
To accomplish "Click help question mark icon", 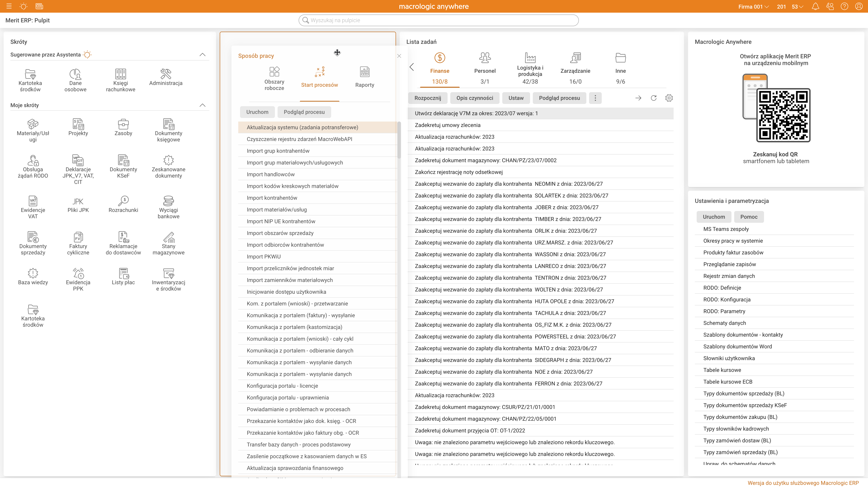I will point(844,6).
